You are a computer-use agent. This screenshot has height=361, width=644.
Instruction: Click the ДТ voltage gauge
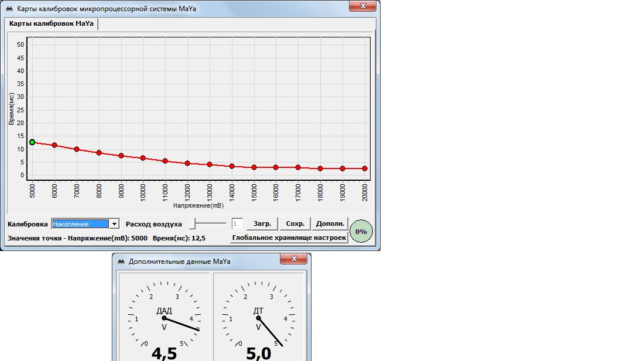click(x=258, y=317)
